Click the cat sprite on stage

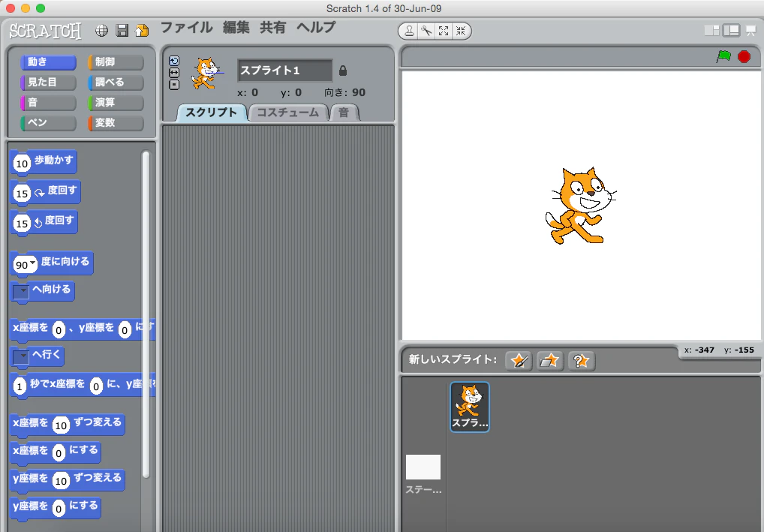click(580, 206)
